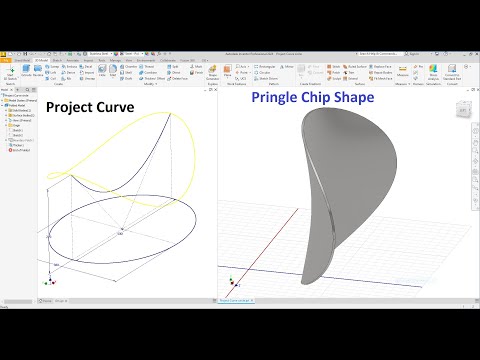This screenshot has height=360, width=480.
Task: Switch to the Manage ribbon tab
Action: click(x=115, y=60)
